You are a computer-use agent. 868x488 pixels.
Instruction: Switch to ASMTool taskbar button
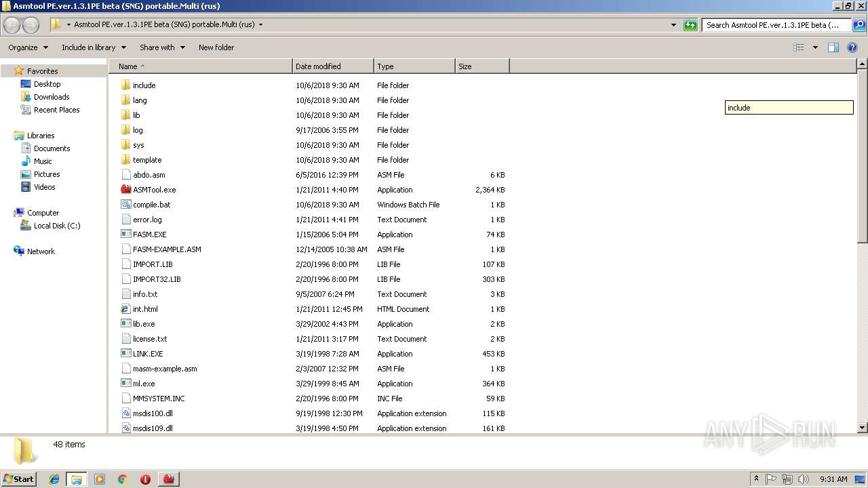tap(169, 479)
